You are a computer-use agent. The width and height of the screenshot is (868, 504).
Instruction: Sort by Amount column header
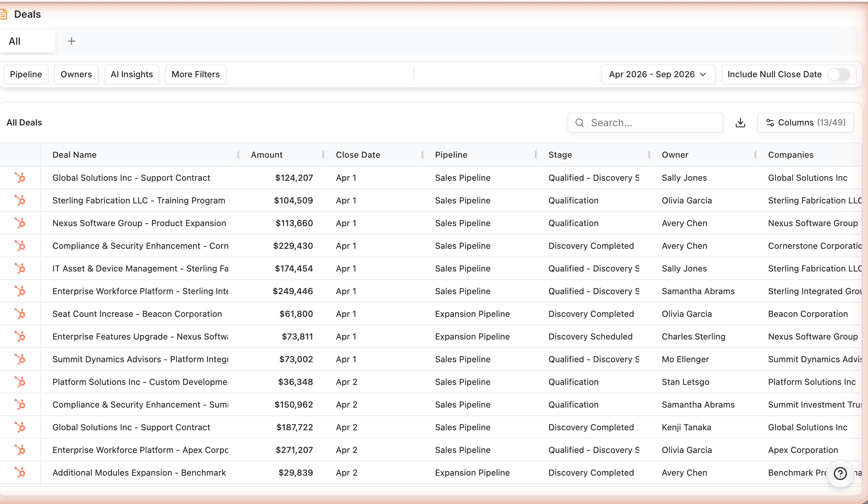[267, 155]
